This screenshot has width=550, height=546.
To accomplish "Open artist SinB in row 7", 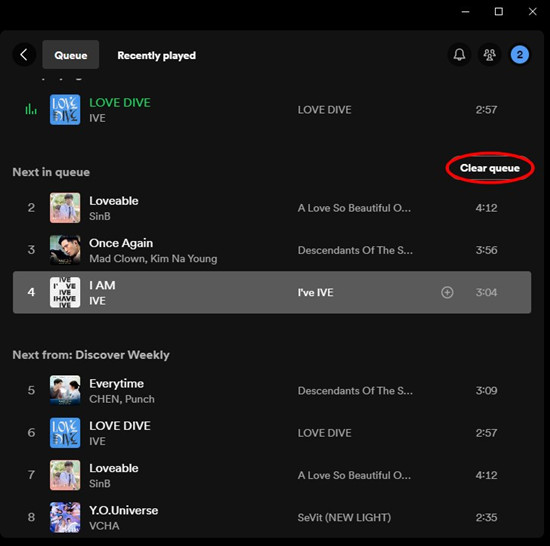I will [x=100, y=484].
